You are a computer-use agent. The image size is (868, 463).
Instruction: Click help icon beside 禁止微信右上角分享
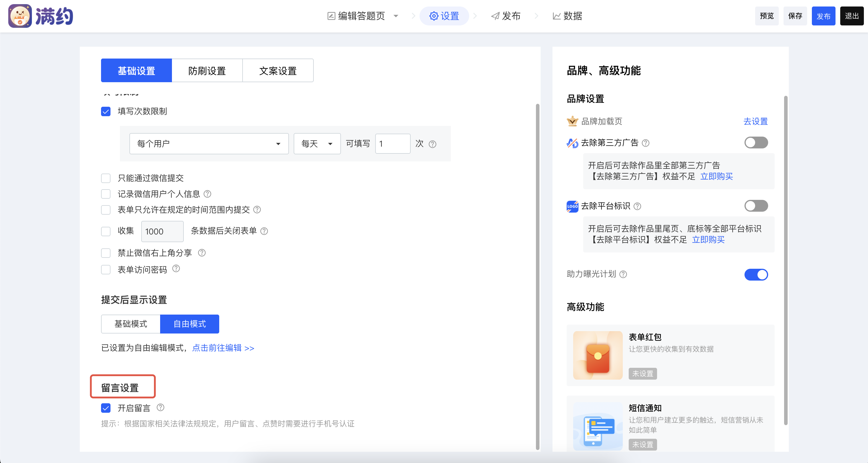[x=201, y=252]
